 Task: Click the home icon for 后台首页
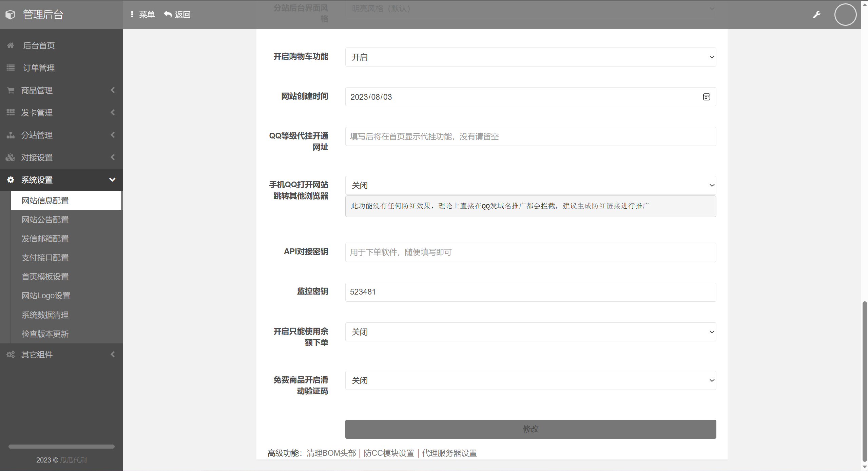pyautogui.click(x=11, y=45)
